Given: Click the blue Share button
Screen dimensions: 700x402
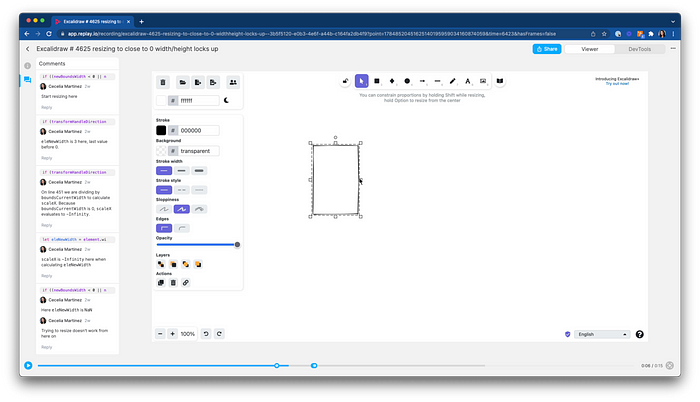Looking at the screenshot, I should pos(546,49).
